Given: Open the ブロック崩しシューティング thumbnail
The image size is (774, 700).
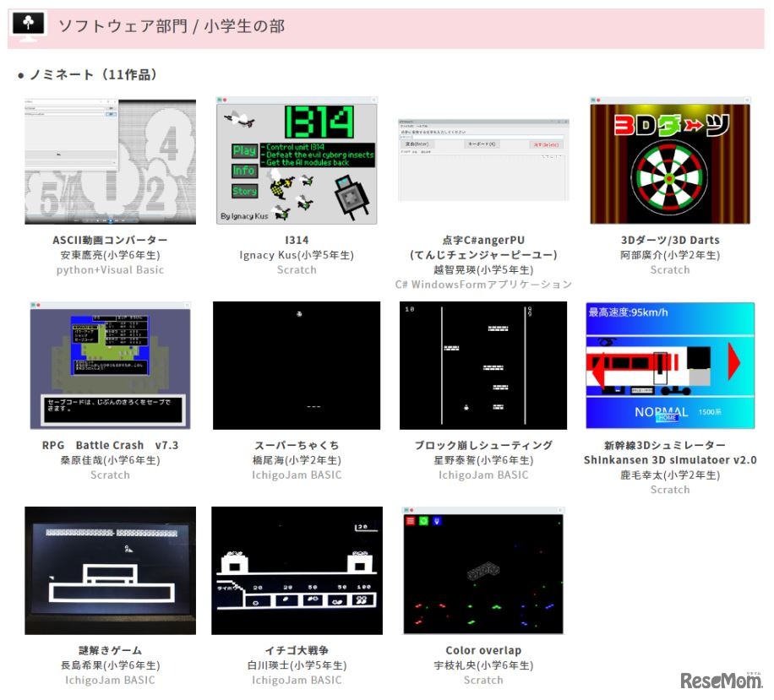Looking at the screenshot, I should coord(482,365).
